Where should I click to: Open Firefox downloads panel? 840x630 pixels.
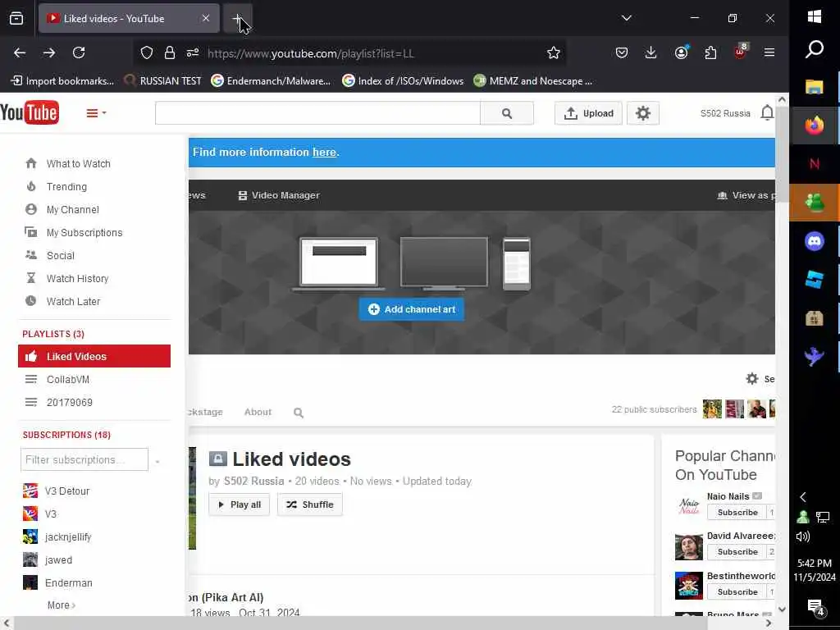tap(651, 52)
